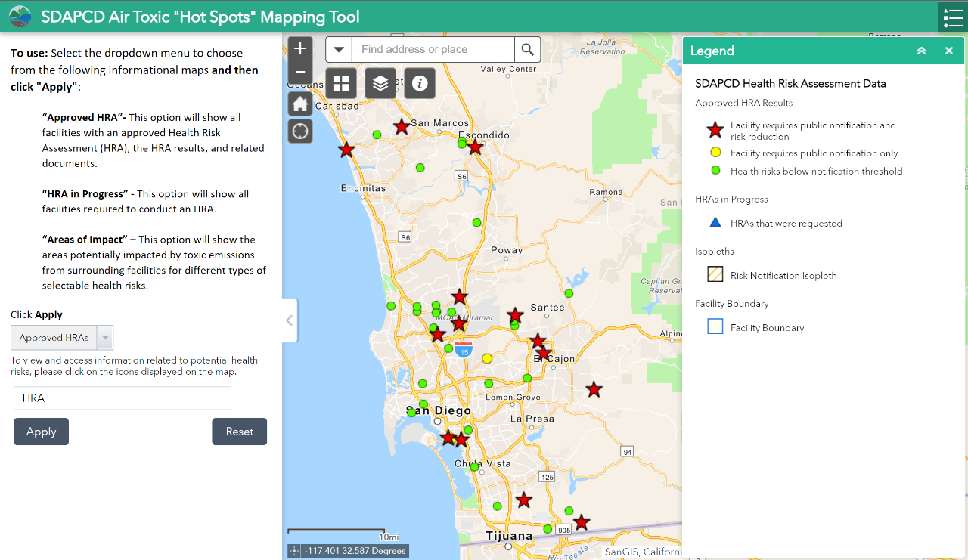The width and height of the screenshot is (968, 560).
Task: Click the Poway map label
Action: coord(507,250)
